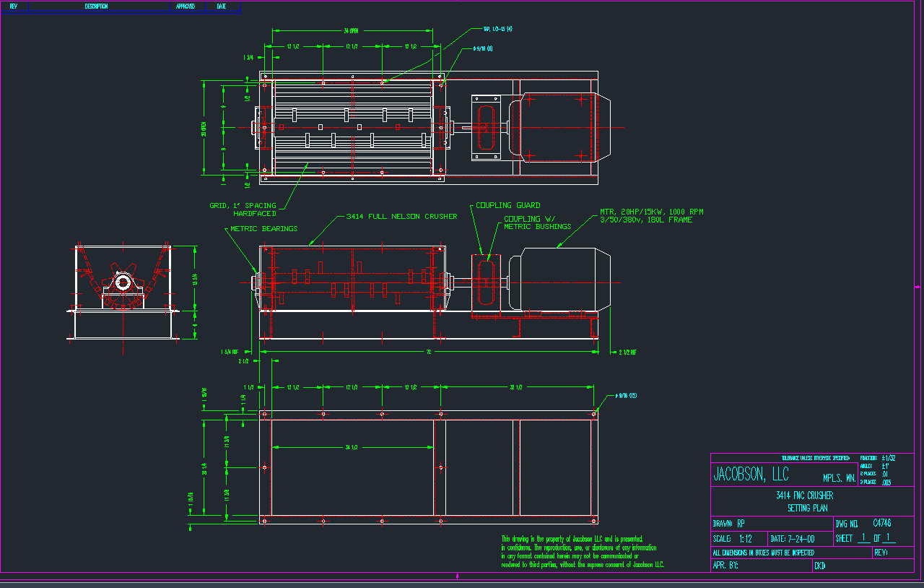
Task: Select the DATE 7-24-00 field
Action: point(792,539)
